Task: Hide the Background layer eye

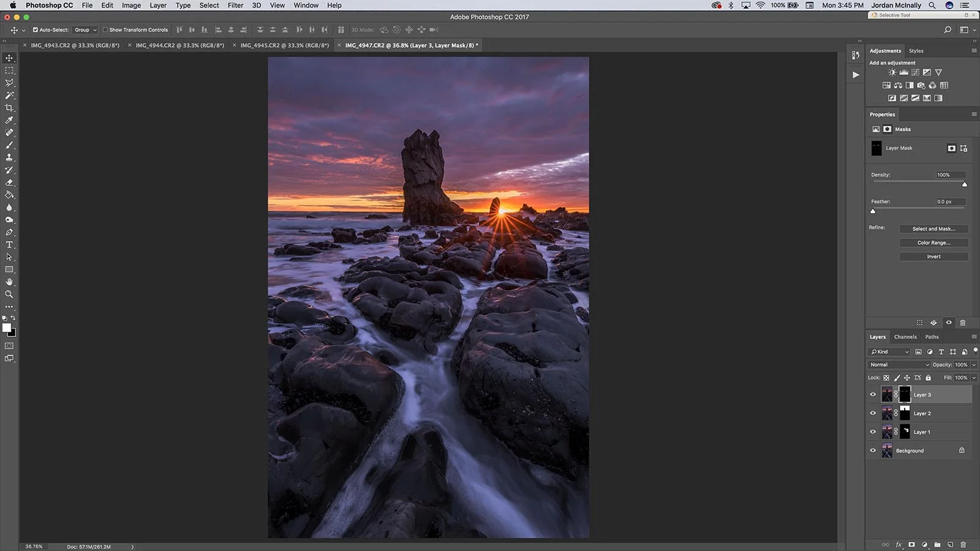Action: tap(873, 451)
